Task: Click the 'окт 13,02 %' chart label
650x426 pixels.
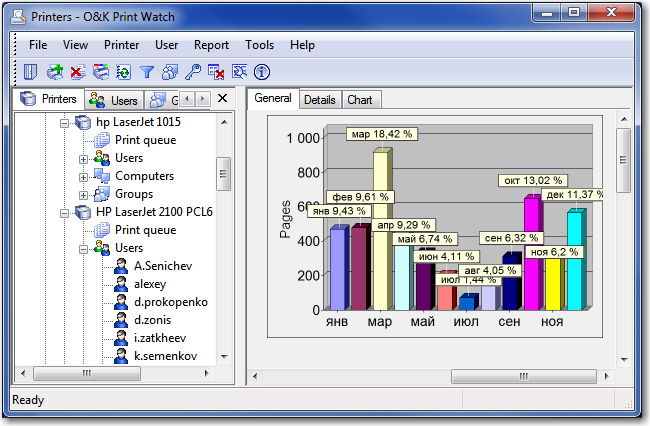Action: 533,181
